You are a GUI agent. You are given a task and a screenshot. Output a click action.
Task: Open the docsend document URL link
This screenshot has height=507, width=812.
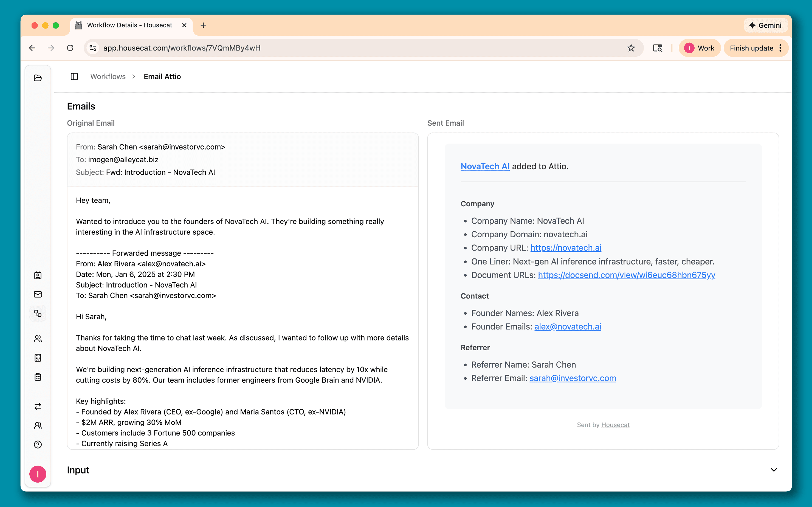(626, 275)
